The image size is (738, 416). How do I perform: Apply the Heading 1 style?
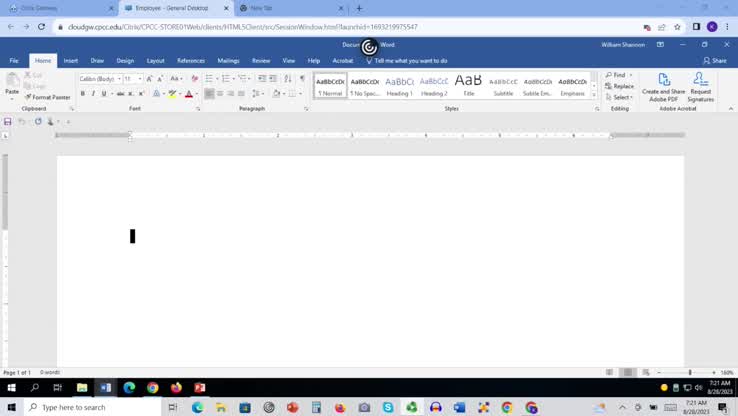click(x=400, y=86)
